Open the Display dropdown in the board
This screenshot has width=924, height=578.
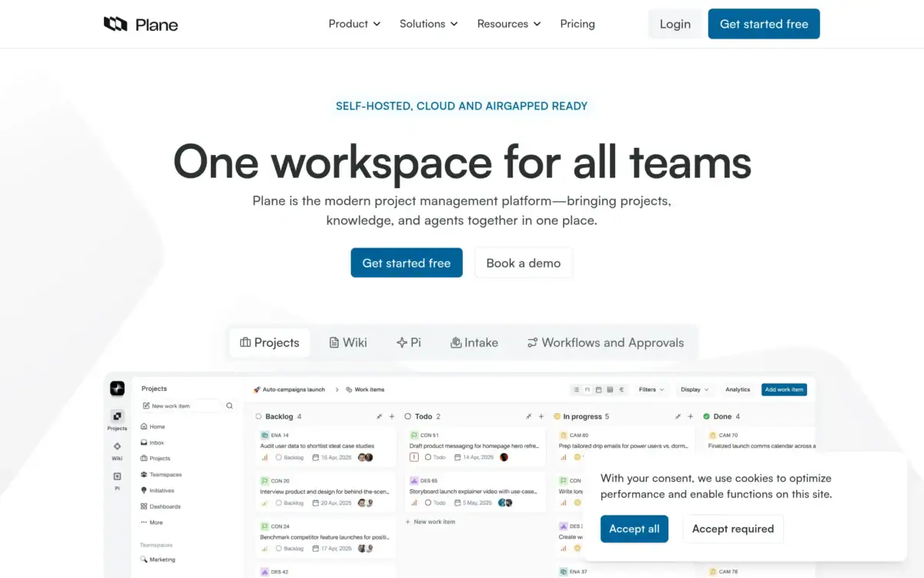click(695, 390)
